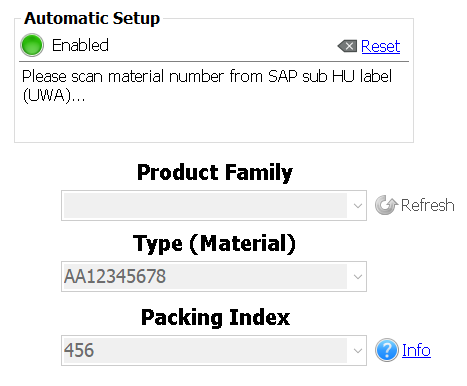Open the Info link

[416, 350]
